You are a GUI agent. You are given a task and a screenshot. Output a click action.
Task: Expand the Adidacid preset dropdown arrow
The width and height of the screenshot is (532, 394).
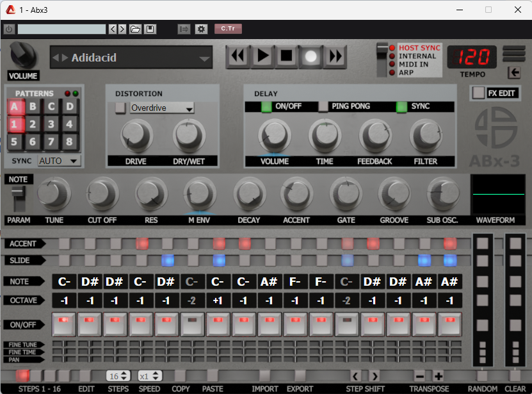[x=204, y=58]
